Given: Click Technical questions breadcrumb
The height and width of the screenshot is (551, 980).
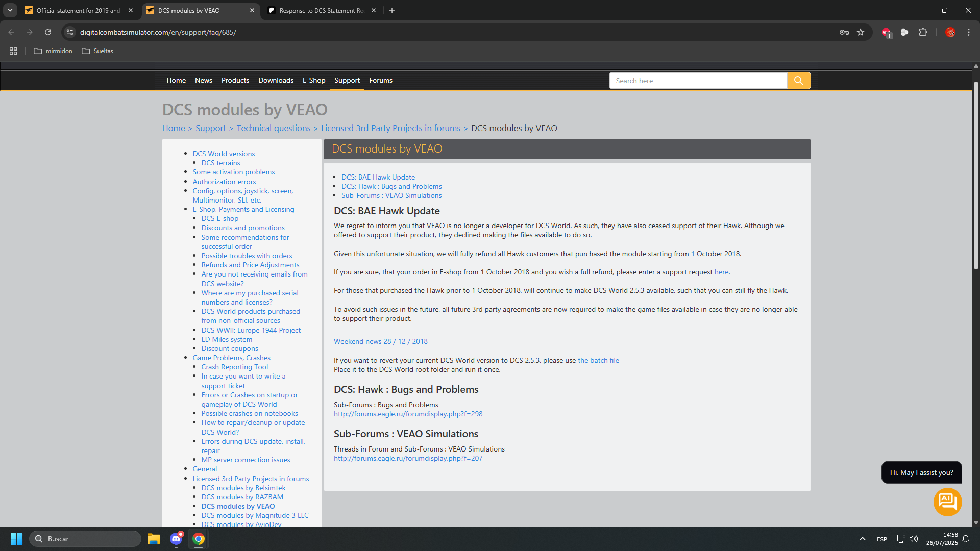Looking at the screenshot, I should pos(274,128).
